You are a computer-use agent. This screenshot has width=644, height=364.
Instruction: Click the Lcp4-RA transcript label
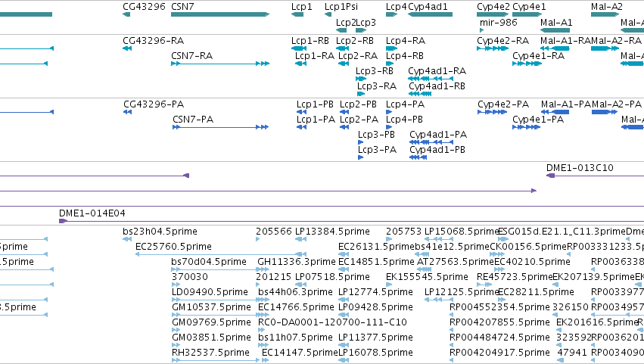[406, 41]
